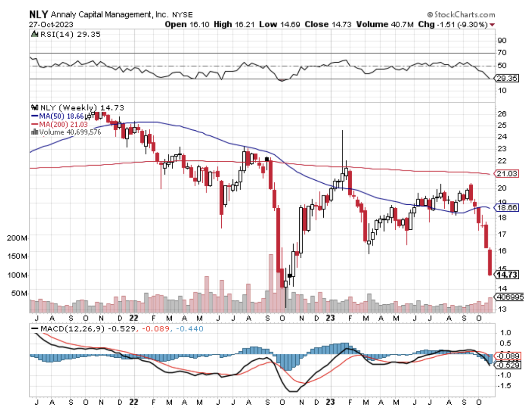
Task: Click the 18.66 MA(50) axis label
Action: point(506,208)
